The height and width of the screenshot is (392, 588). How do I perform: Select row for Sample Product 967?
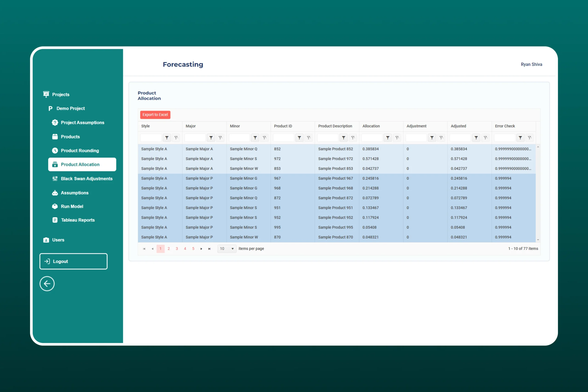pos(335,178)
